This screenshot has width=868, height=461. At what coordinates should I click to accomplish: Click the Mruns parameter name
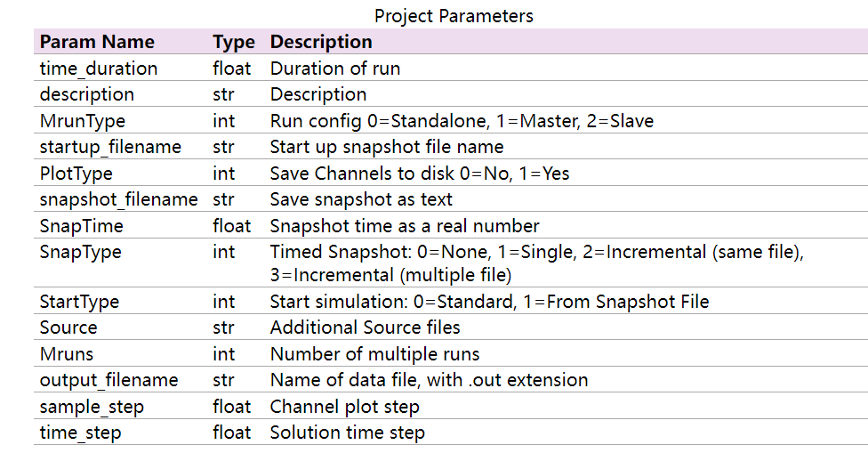(67, 354)
